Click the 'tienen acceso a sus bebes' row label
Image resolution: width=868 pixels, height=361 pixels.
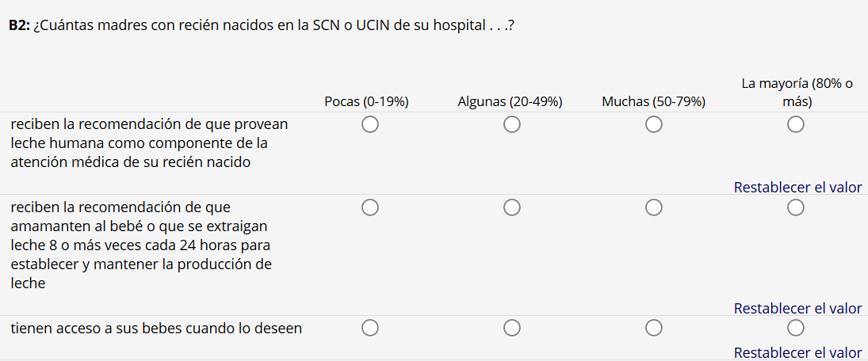coord(155,328)
